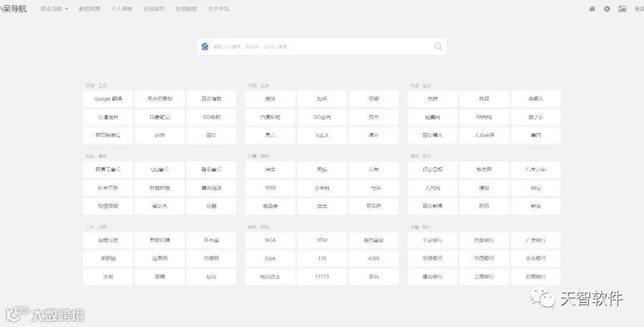The width and height of the screenshot is (644, 327).
Task: Open the 百度指数 link
Action: tap(211, 99)
